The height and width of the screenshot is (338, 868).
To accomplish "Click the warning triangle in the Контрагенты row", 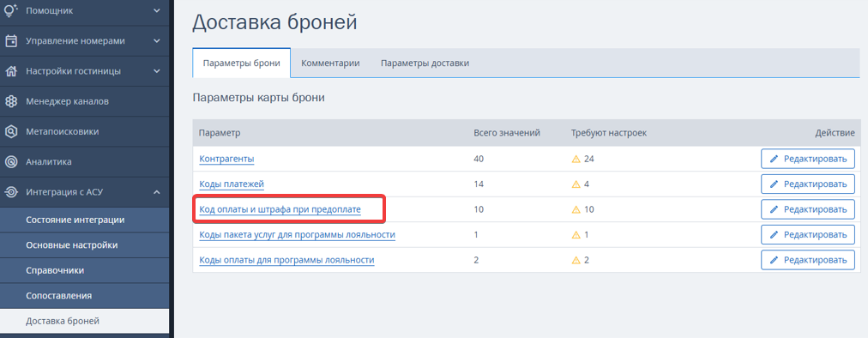I will coord(576,159).
